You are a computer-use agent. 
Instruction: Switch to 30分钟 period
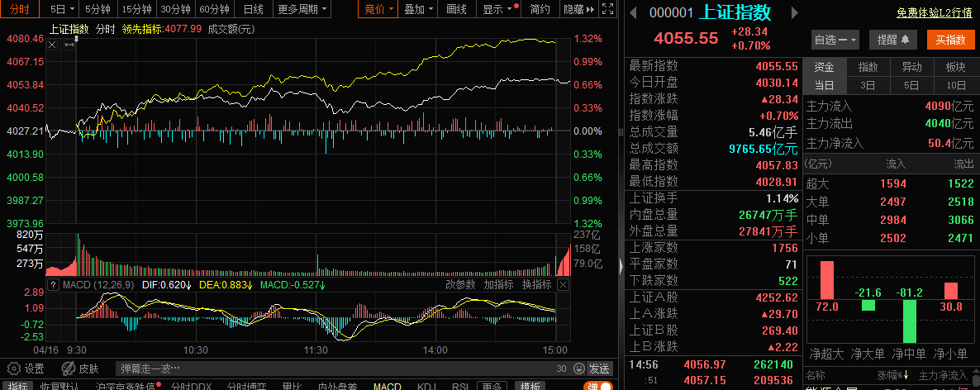tap(175, 9)
